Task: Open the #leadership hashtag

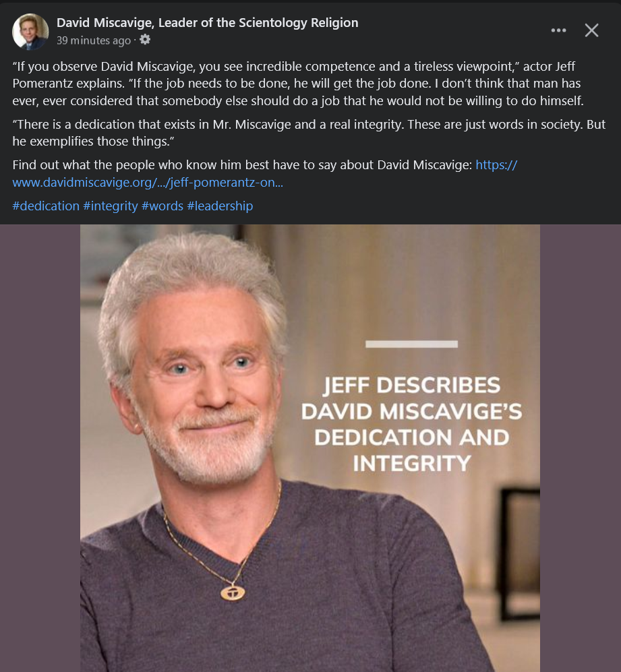Action: 220,206
